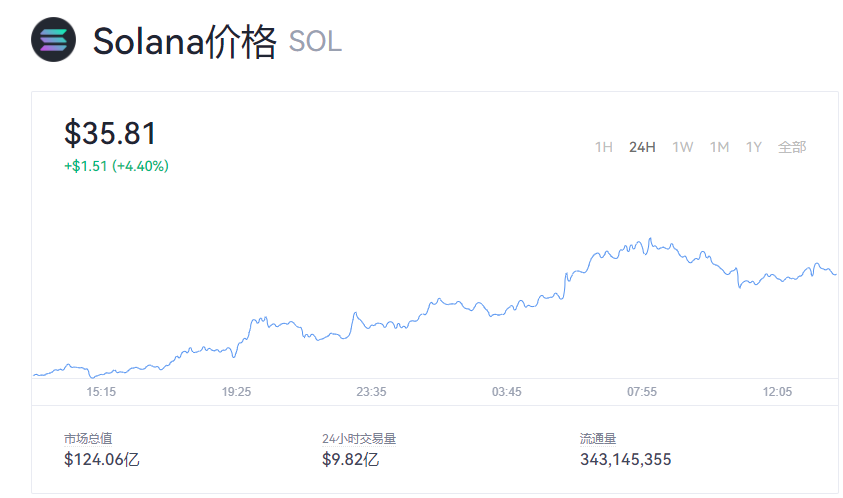Select the 1H time range tab
This screenshot has width=843, height=498.
(604, 147)
